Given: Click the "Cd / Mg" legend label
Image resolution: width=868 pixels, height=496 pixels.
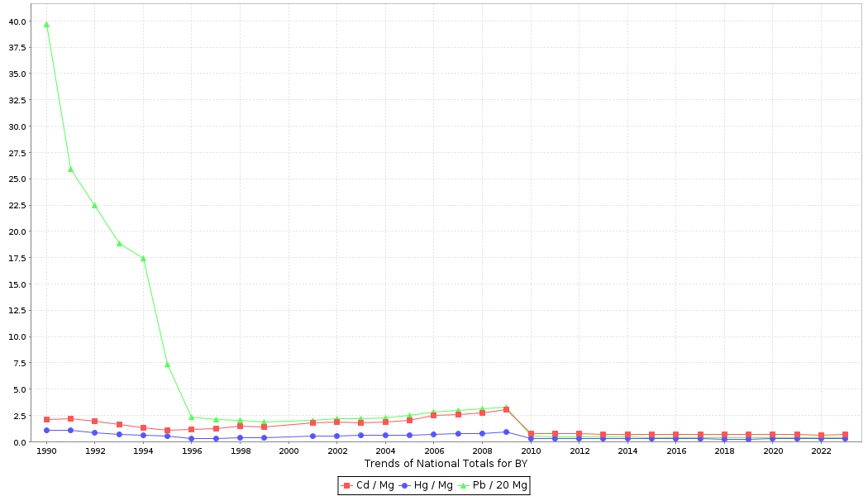Looking at the screenshot, I should click(374, 485).
